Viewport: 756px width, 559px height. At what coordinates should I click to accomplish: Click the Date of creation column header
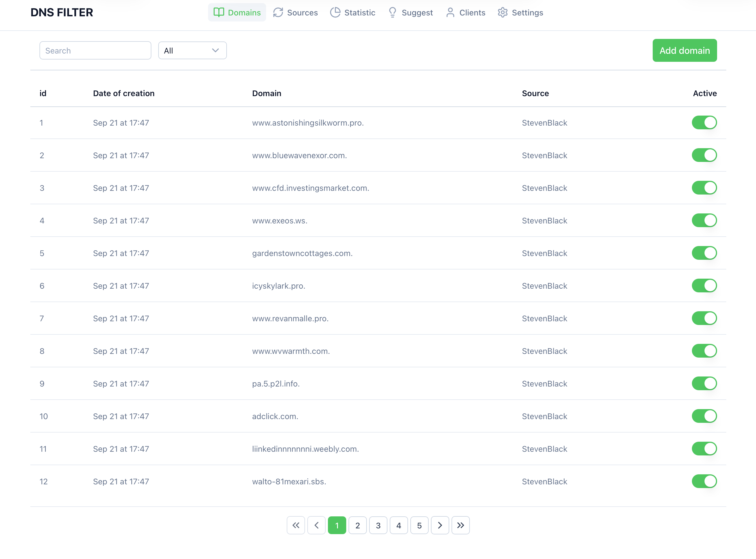point(124,93)
